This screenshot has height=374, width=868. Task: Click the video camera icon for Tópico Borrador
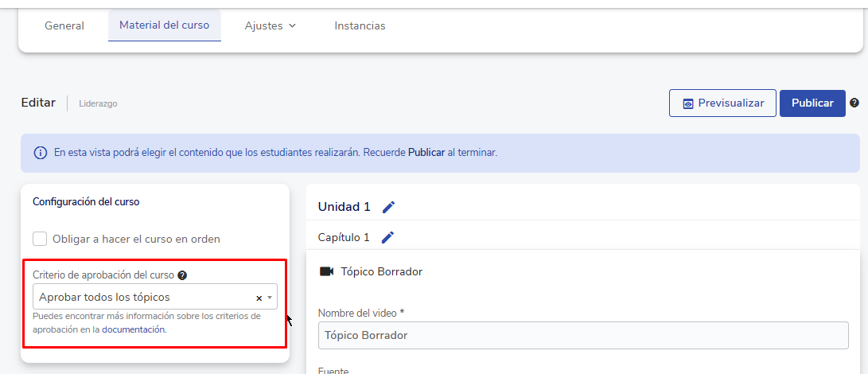click(326, 271)
